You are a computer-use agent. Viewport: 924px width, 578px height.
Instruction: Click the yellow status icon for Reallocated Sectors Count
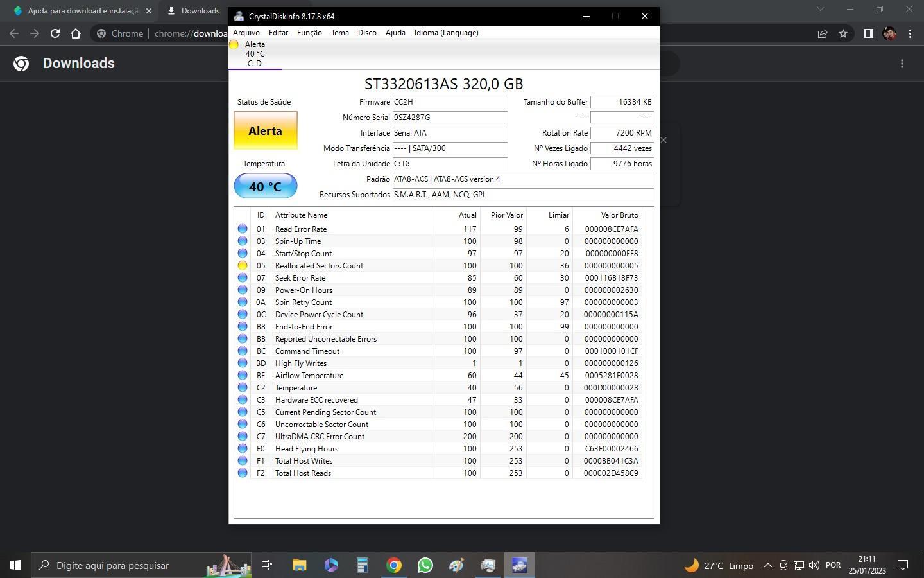(243, 266)
